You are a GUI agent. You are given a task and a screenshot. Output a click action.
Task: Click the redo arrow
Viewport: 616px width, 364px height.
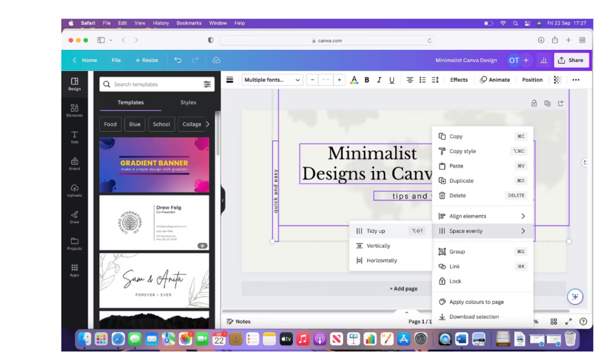tap(195, 60)
